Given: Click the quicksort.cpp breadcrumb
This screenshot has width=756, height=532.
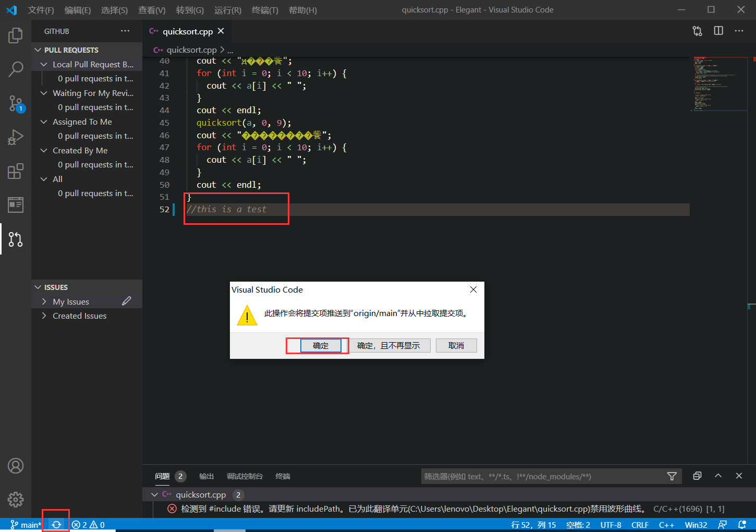Looking at the screenshot, I should [191, 50].
